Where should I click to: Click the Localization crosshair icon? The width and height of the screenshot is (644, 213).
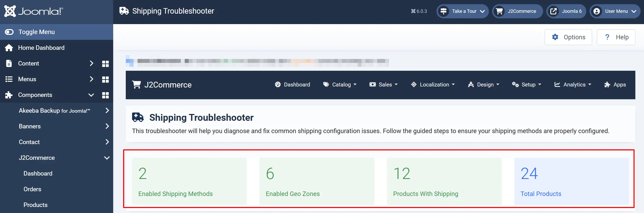414,85
